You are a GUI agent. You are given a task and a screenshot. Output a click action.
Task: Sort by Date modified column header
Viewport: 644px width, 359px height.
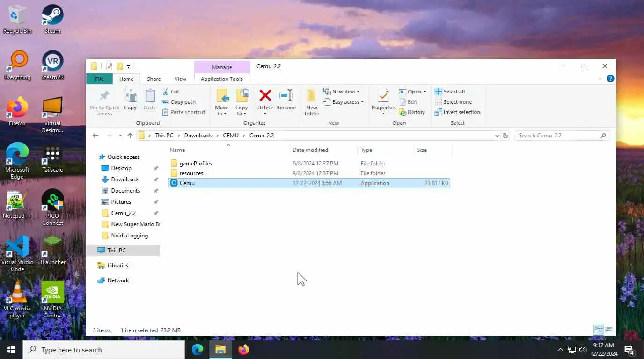click(324, 150)
